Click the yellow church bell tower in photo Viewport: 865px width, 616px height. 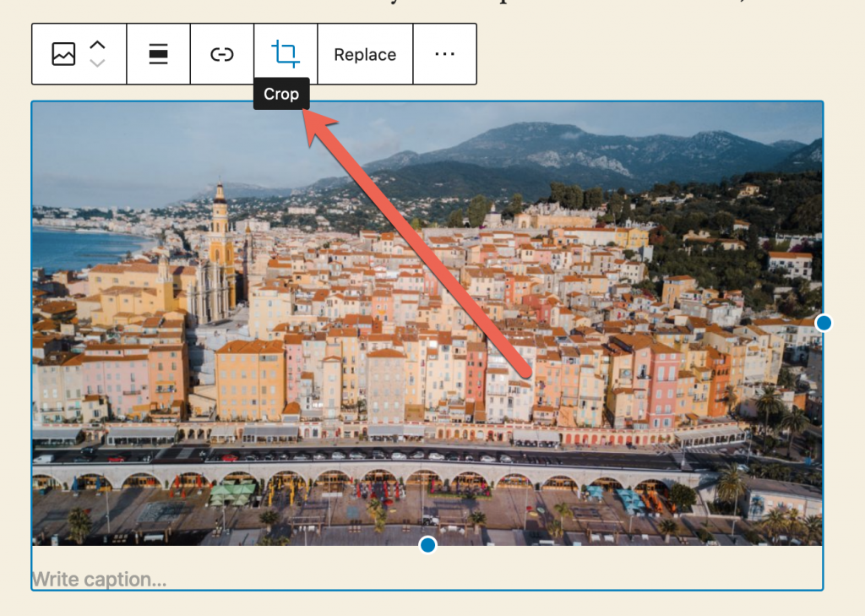tap(219, 228)
